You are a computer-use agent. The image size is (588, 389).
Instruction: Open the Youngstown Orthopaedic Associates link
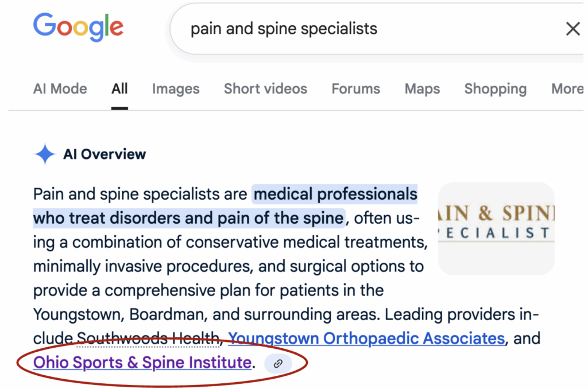(366, 339)
